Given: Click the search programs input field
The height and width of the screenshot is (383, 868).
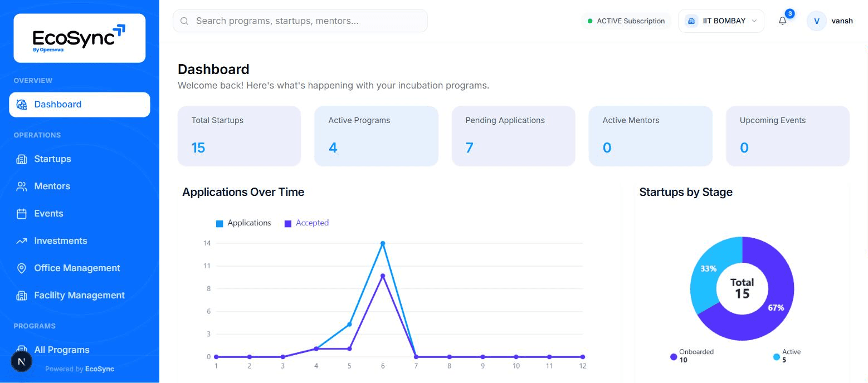Looking at the screenshot, I should click(x=300, y=21).
